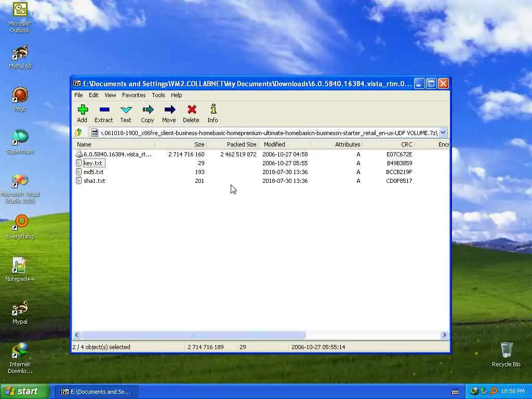
Task: Click the Move toolbar icon
Action: coord(170,110)
